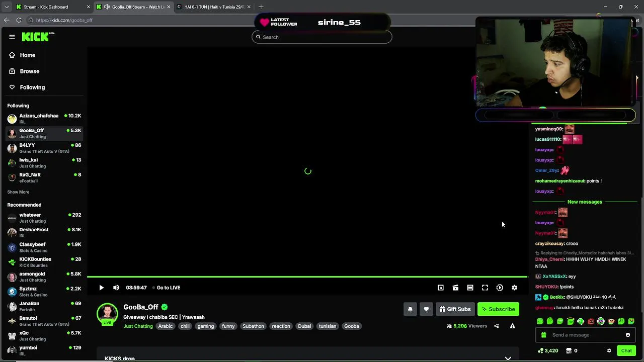
Task: Enable mini player mode icon
Action: tap(441, 288)
